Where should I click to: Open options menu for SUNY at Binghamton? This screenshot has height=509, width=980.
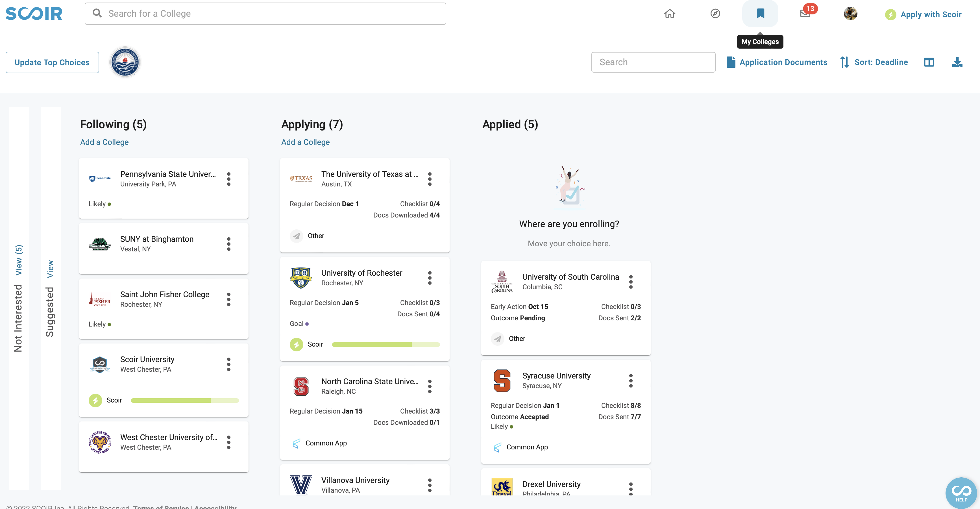(229, 244)
